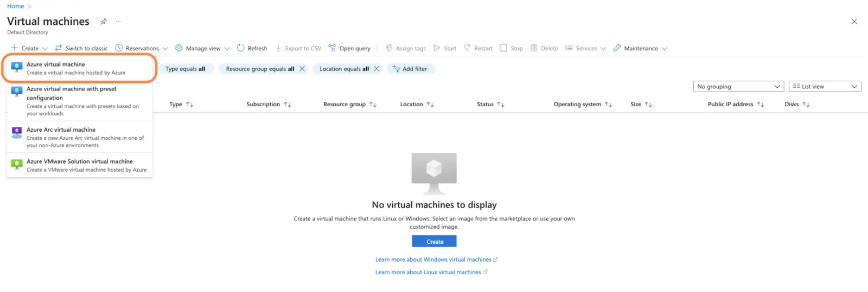
Task: Click Refresh in the toolbar
Action: point(252,48)
